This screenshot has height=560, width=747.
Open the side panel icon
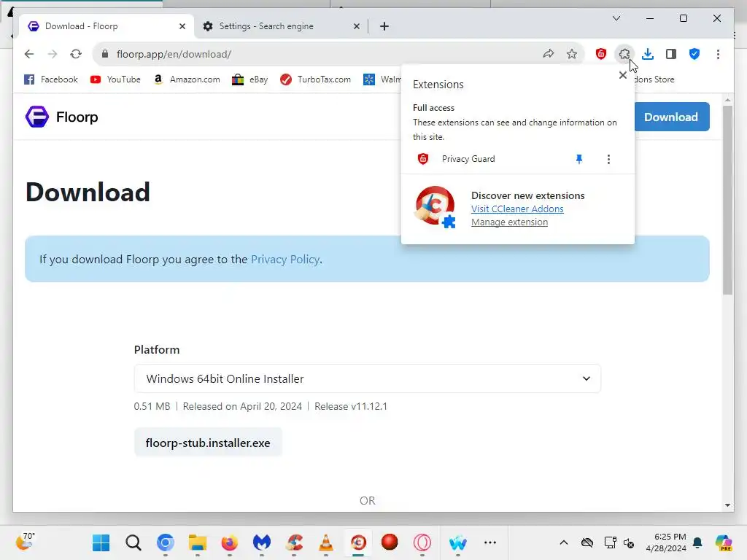pos(671,54)
